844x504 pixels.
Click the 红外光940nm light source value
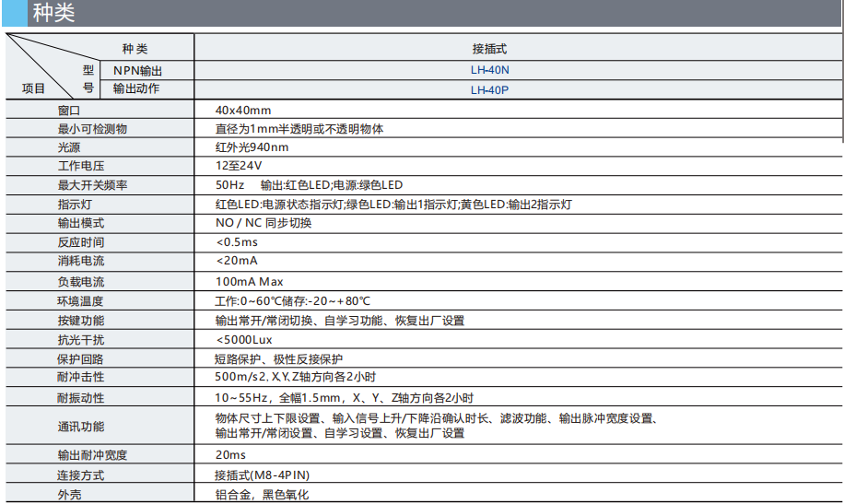[x=252, y=147]
